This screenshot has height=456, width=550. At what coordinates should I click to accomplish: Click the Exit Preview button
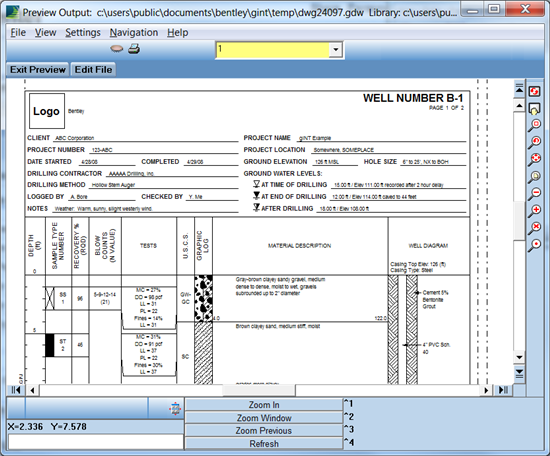coord(38,69)
